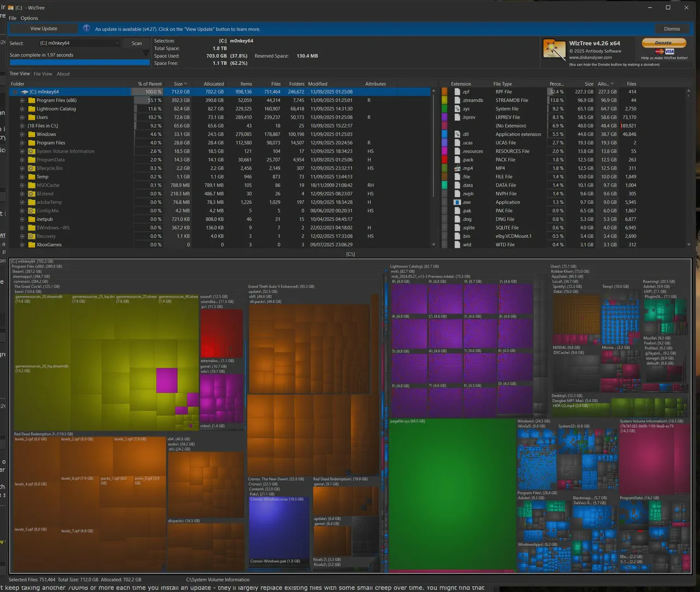700x592 pixels.
Task: Click the Donate button
Action: [x=663, y=43]
